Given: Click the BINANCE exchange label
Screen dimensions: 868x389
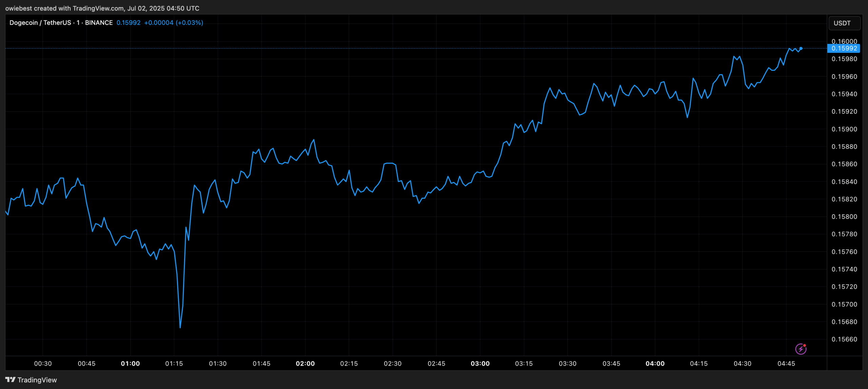Looking at the screenshot, I should (x=99, y=23).
